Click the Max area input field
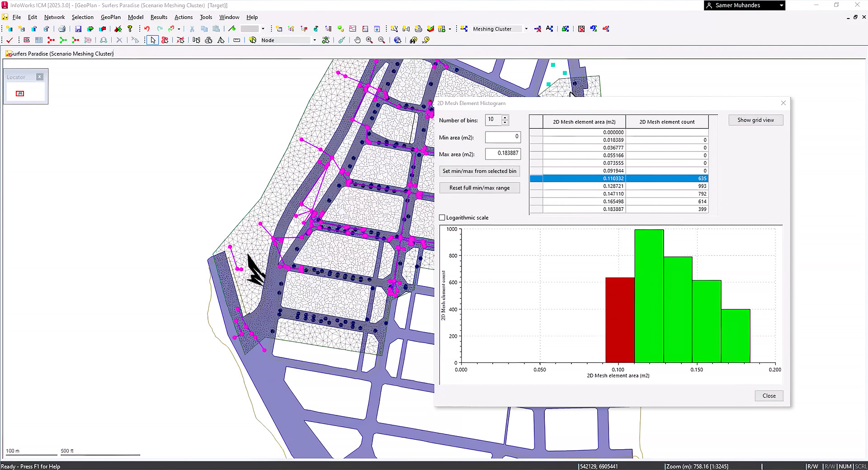Screen dimensions: 868x470 [x=503, y=154]
